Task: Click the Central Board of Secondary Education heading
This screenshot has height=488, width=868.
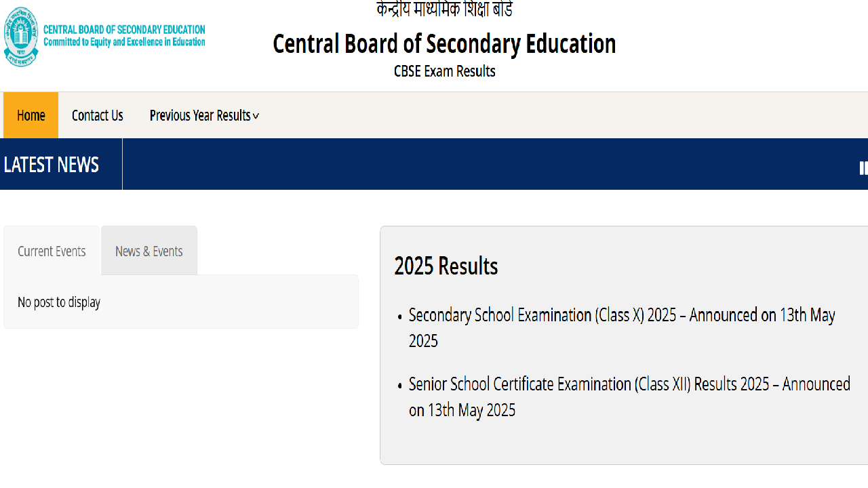Action: (x=444, y=44)
